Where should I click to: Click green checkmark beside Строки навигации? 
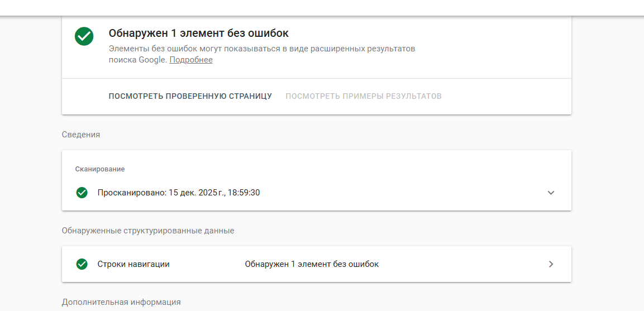(x=82, y=264)
